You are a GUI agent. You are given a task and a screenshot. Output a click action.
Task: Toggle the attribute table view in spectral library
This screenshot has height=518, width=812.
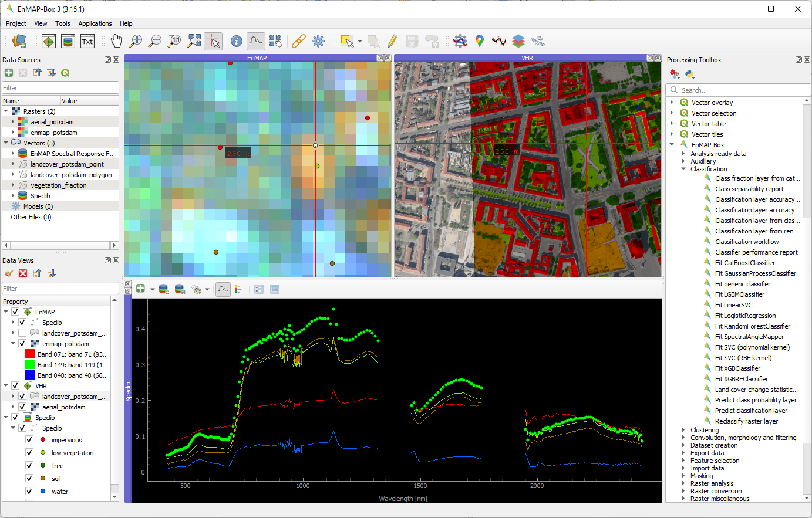click(x=275, y=289)
